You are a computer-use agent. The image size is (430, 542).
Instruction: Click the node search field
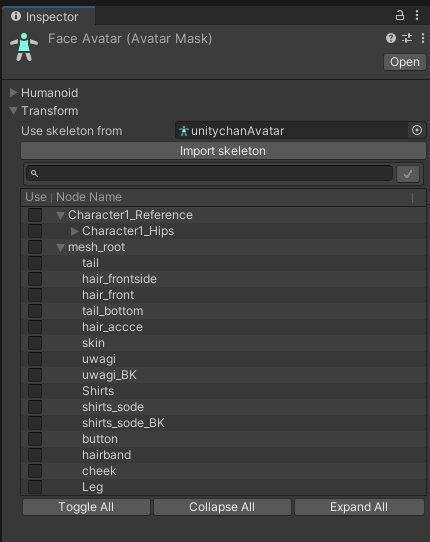click(x=209, y=173)
